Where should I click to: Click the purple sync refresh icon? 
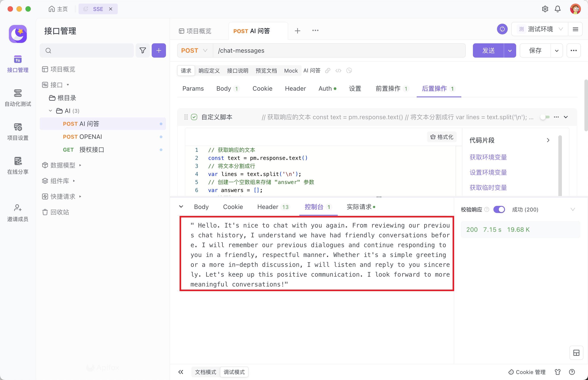click(x=502, y=29)
